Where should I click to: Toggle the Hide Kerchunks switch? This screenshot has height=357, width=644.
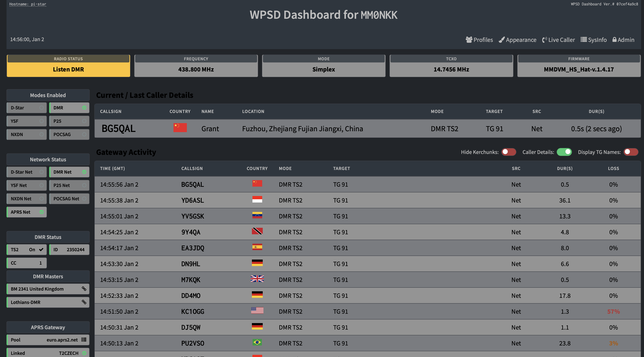pos(508,152)
